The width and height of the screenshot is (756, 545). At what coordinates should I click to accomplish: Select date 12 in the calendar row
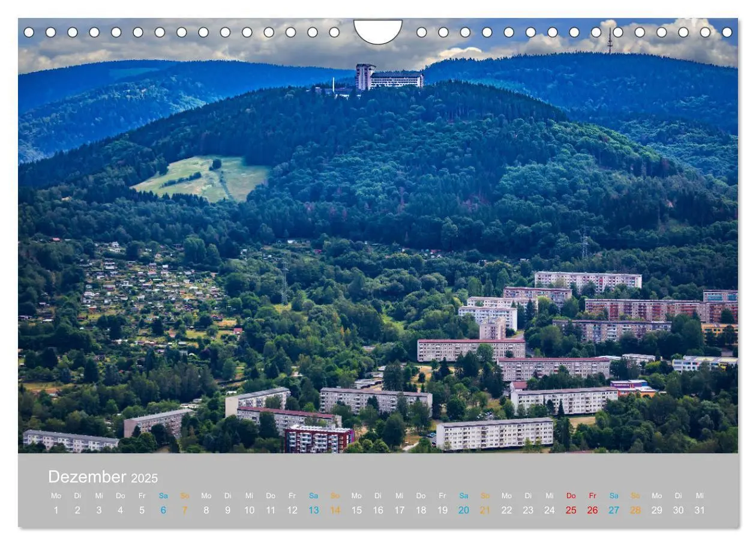292,510
